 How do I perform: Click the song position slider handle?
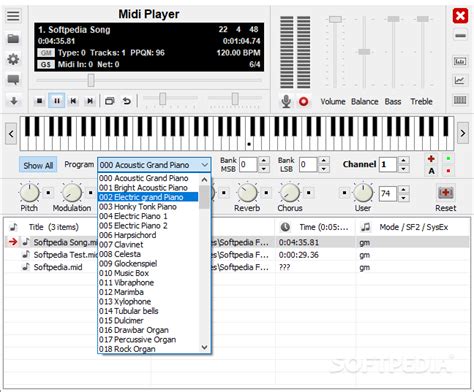[91, 80]
